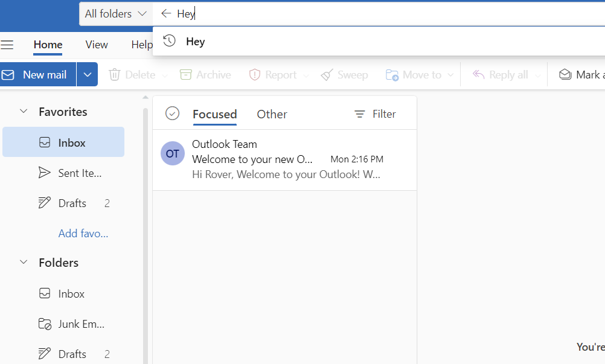Compose a message with New mail button
This screenshot has width=605, height=364.
tap(38, 74)
